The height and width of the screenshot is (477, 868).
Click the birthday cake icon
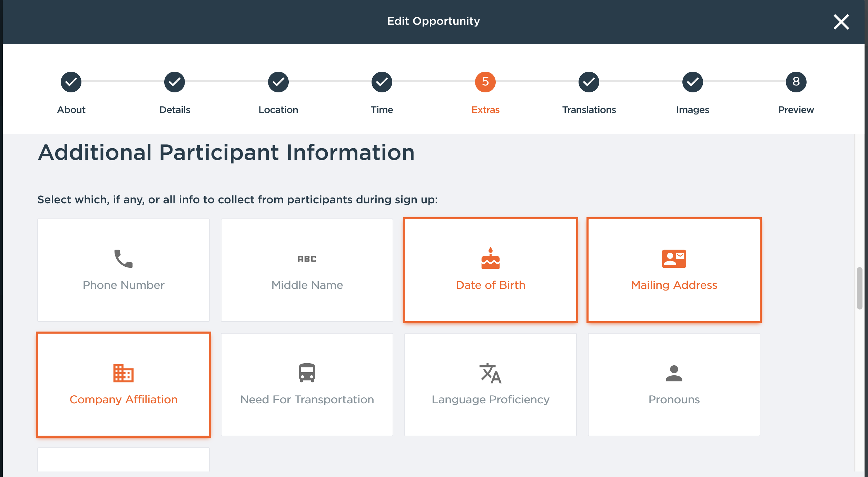point(490,258)
